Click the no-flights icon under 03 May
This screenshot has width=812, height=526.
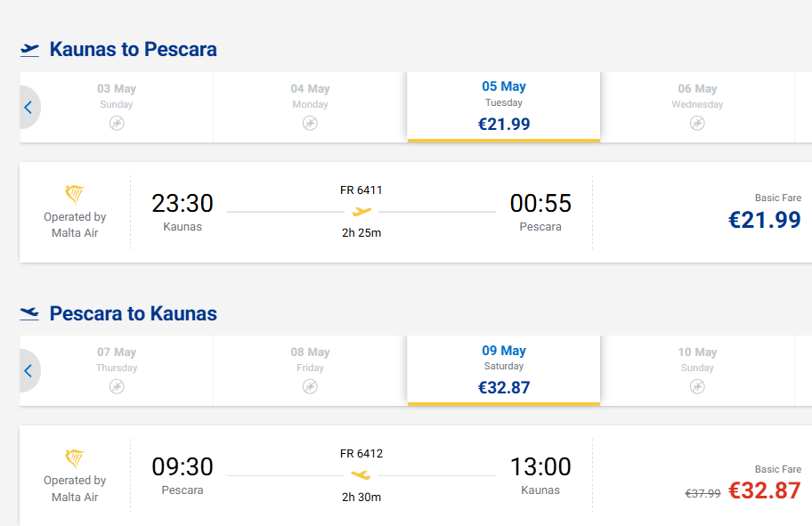click(117, 123)
